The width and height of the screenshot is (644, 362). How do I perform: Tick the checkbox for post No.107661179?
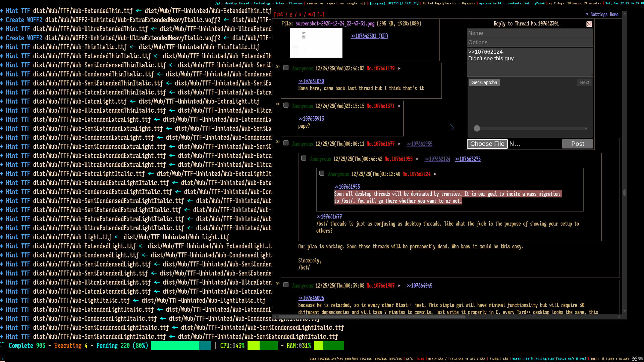286,68
